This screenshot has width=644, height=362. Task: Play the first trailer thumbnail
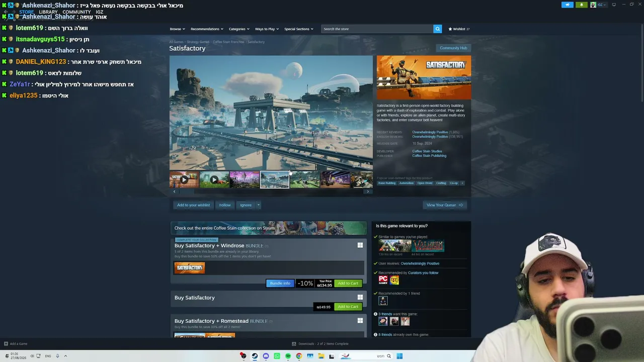[184, 179]
